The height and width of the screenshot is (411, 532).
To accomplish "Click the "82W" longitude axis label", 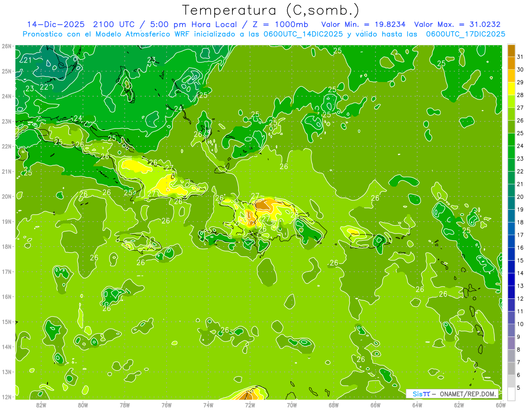I will click(x=41, y=404).
